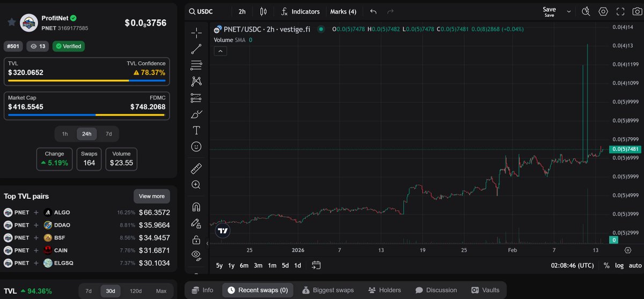The image size is (644, 299).
Task: Open chart settings hexagon icon
Action: click(603, 11)
